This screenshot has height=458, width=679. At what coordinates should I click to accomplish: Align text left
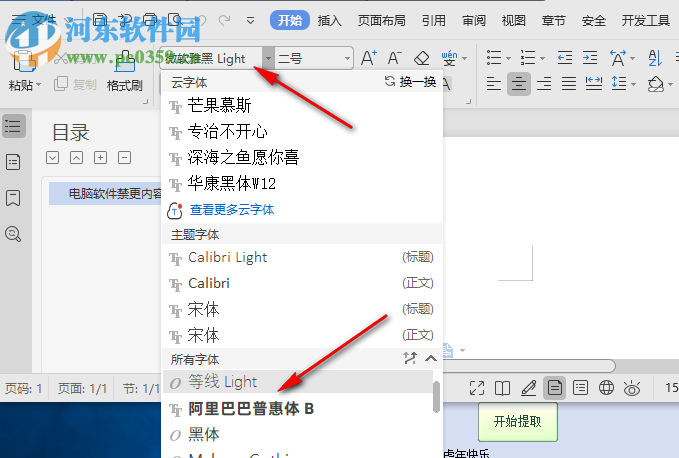click(494, 83)
